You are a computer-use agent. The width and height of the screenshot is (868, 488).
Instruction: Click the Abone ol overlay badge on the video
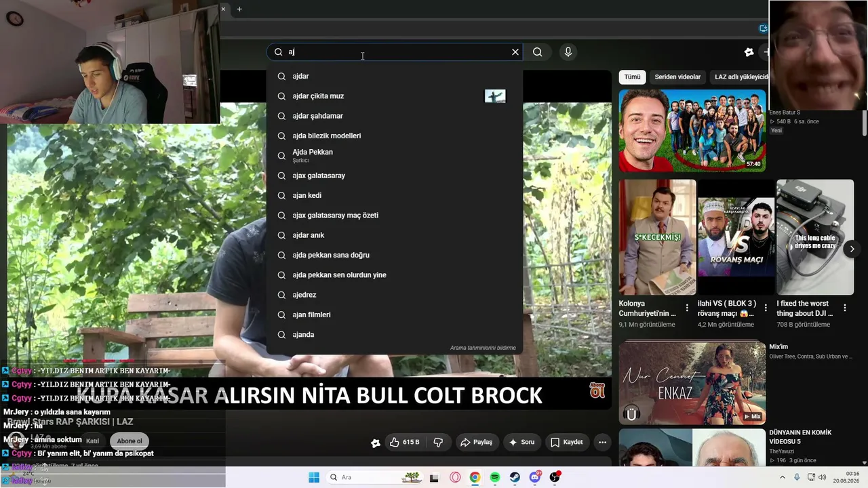tap(597, 390)
